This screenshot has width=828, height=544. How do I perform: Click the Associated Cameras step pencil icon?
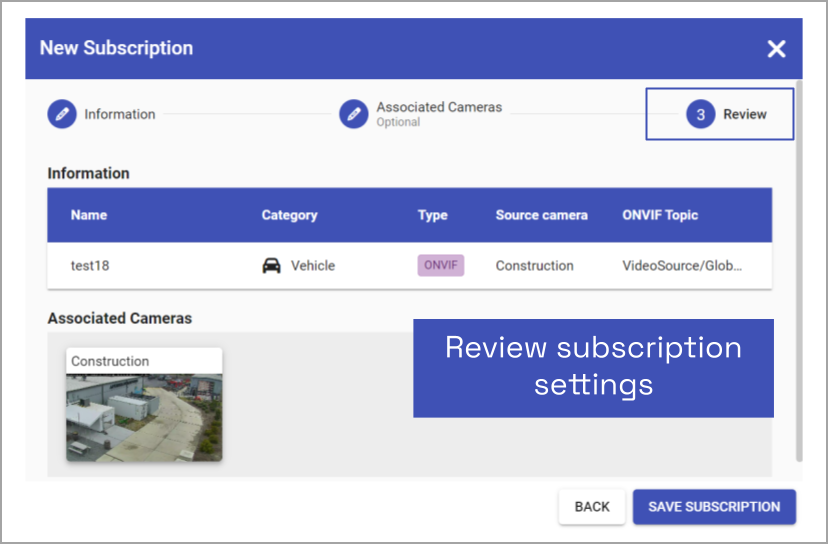(354, 114)
